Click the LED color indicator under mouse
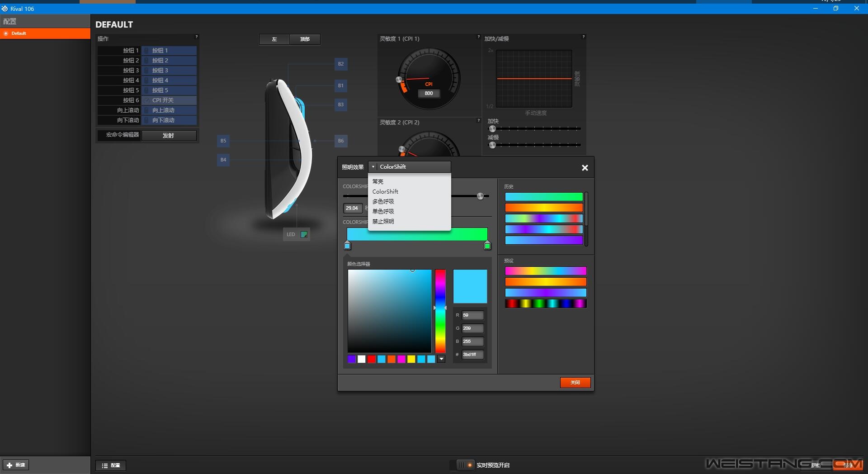Image resolution: width=868 pixels, height=474 pixels. [x=304, y=234]
